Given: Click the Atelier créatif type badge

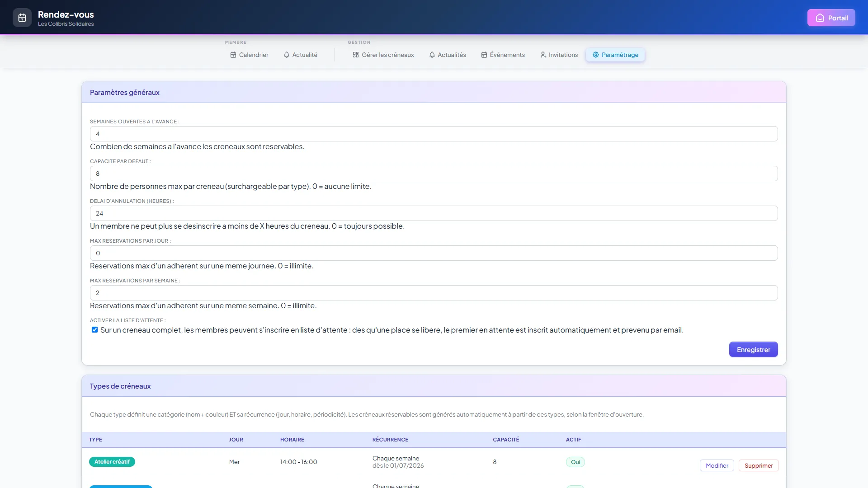Looking at the screenshot, I should click(x=112, y=462).
